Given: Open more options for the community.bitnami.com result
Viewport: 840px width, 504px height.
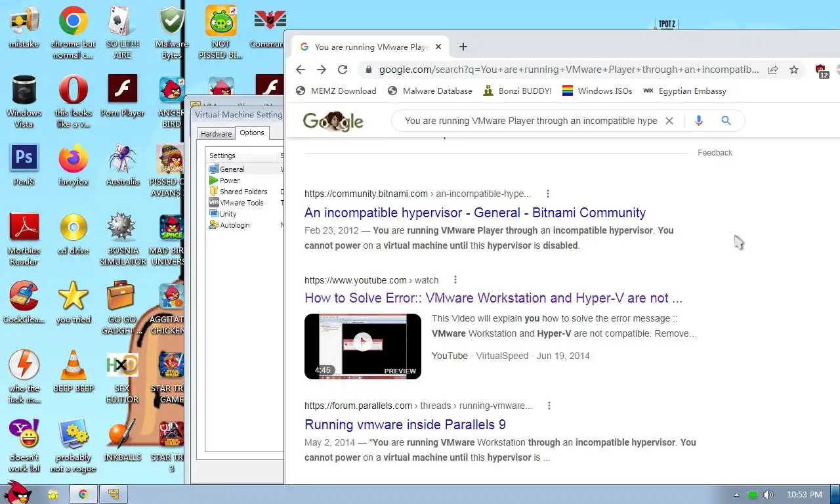Looking at the screenshot, I should (x=547, y=194).
